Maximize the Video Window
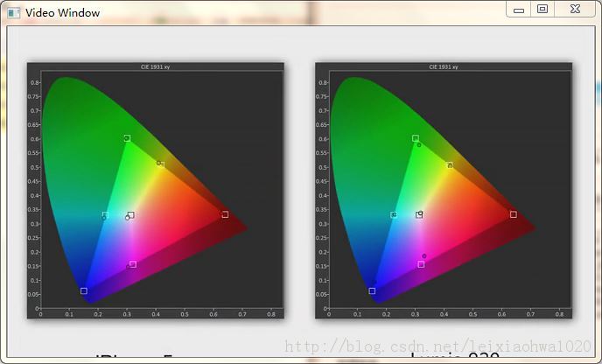This screenshot has width=602, height=364. 542,9
